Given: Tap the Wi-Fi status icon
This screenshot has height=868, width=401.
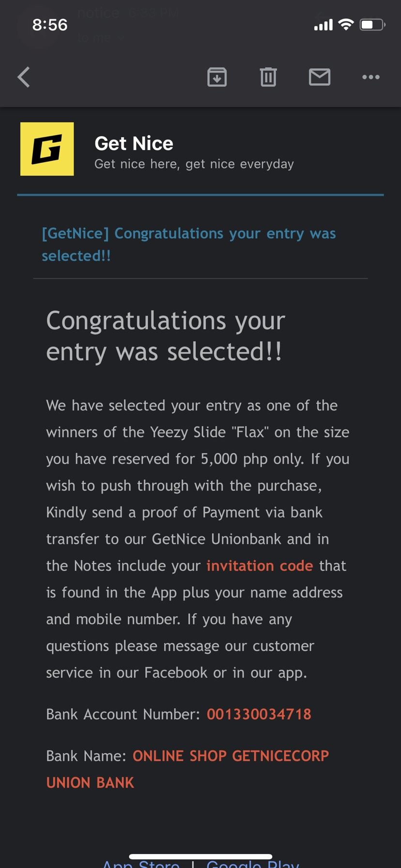Looking at the screenshot, I should click(346, 25).
